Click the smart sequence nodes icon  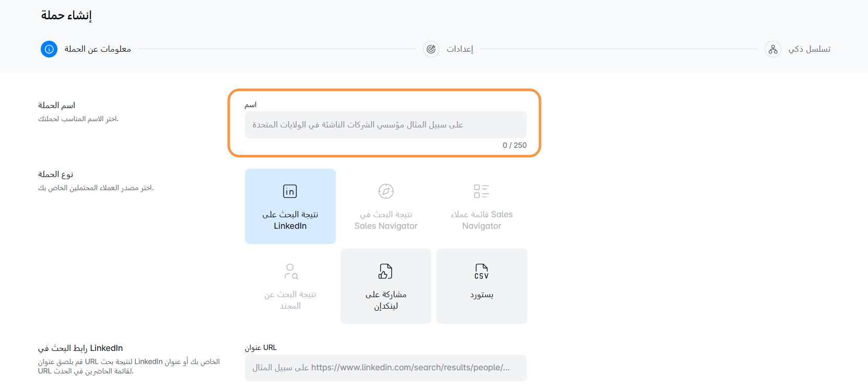point(773,49)
